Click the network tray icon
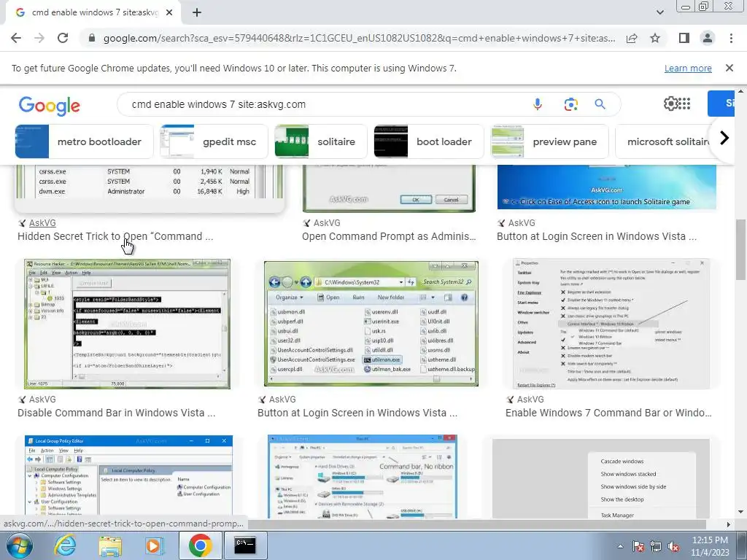The width and height of the screenshot is (747, 560). (x=656, y=547)
